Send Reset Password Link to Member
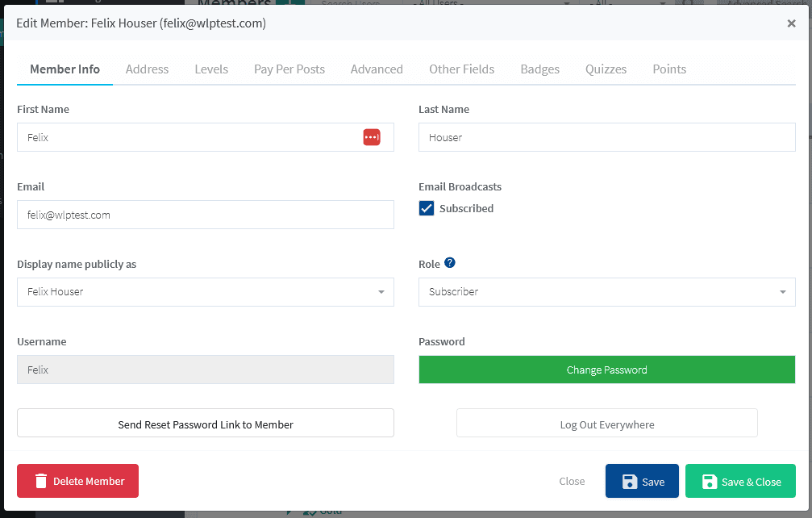This screenshot has height=518, width=812. (205, 422)
